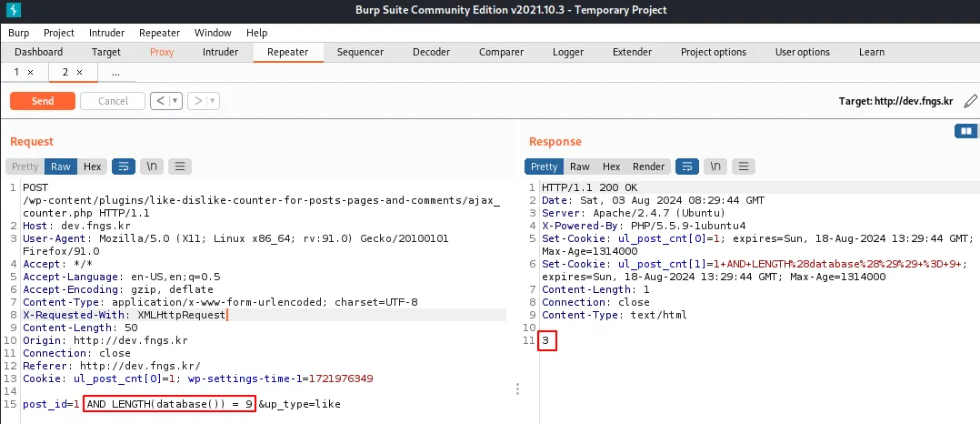Screen dimensions: 980x424
Task: Switch to the Dashboard tab
Action: pos(39,52)
